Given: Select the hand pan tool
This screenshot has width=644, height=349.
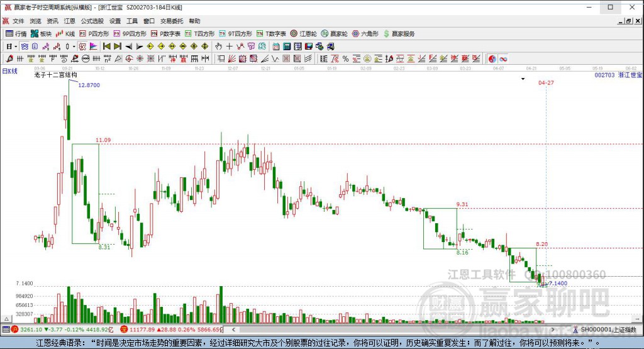Looking at the screenshot, I should (218, 47).
